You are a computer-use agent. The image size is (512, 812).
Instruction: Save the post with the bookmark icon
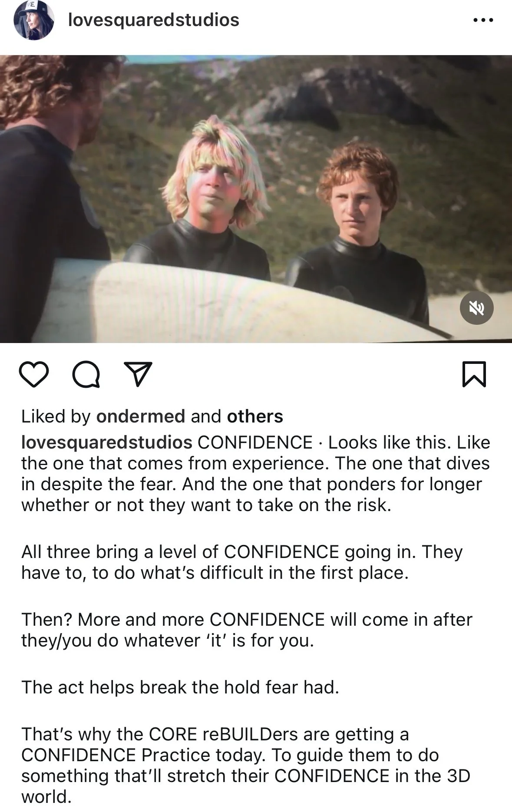[474, 374]
